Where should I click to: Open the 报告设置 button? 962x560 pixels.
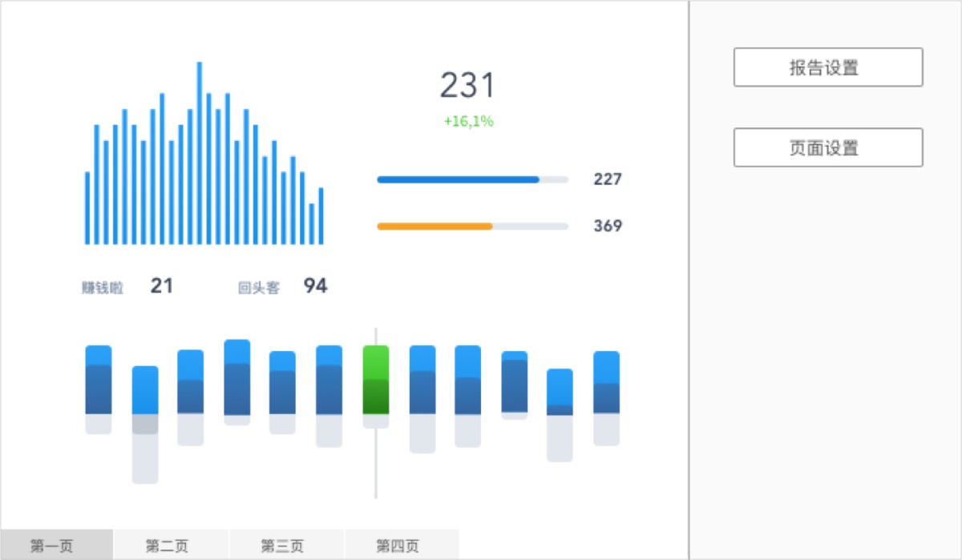[x=828, y=67]
